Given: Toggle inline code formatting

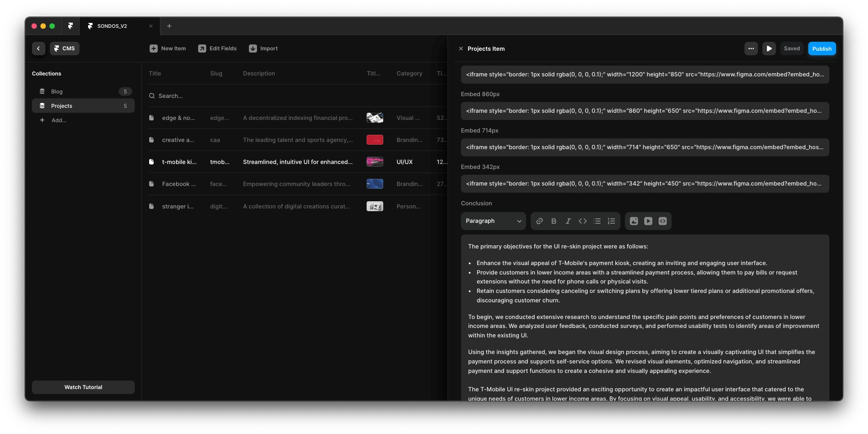Looking at the screenshot, I should pos(583,221).
